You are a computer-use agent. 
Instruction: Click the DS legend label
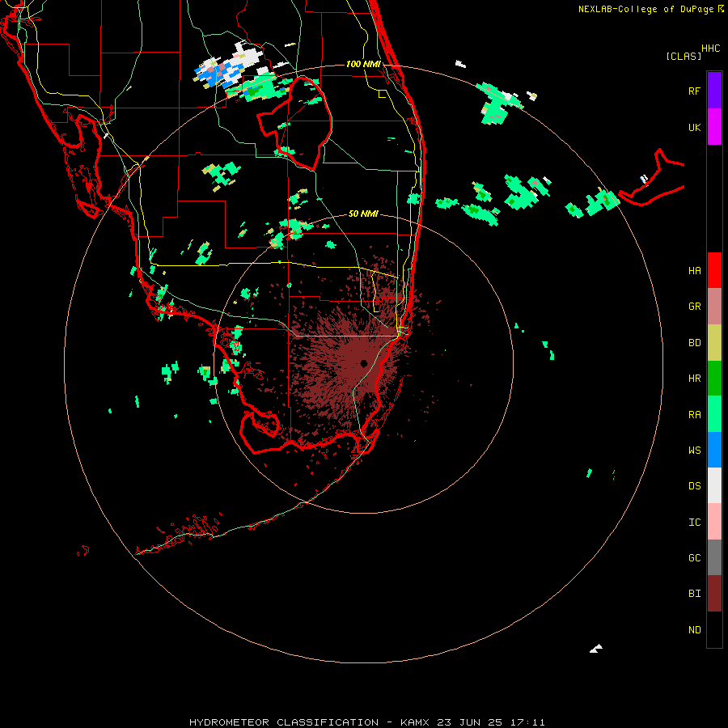[x=694, y=485]
